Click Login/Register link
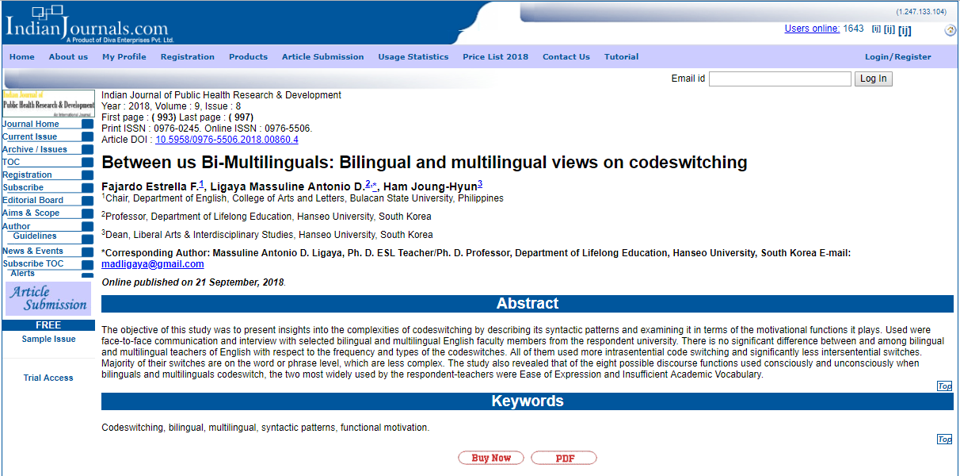 [898, 57]
